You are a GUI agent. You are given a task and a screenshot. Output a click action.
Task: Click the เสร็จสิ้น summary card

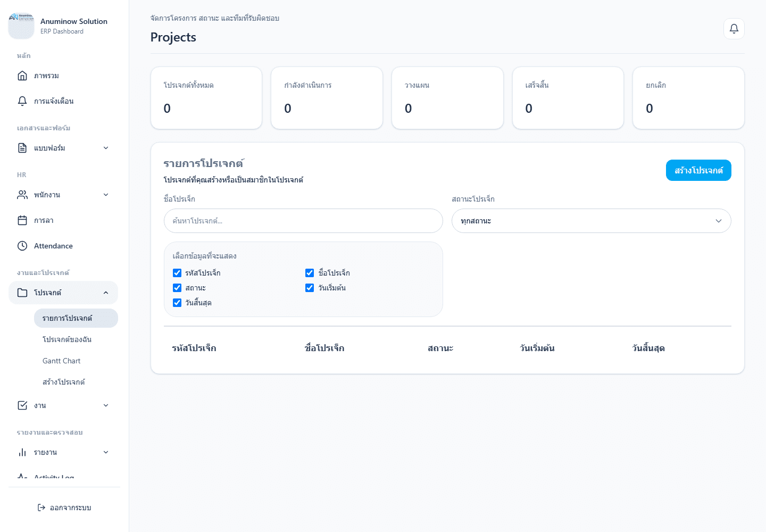[x=568, y=98]
